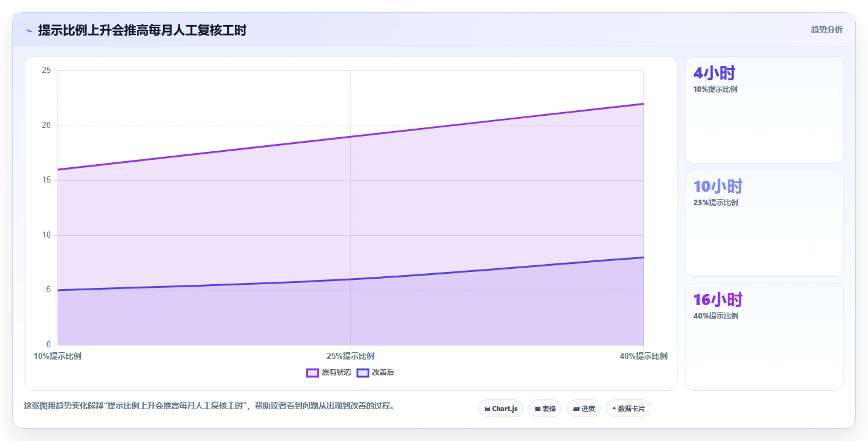868x441 pixels.
Task: Click 改善后 line point at 25%提示比例
Action: pyautogui.click(x=350, y=279)
